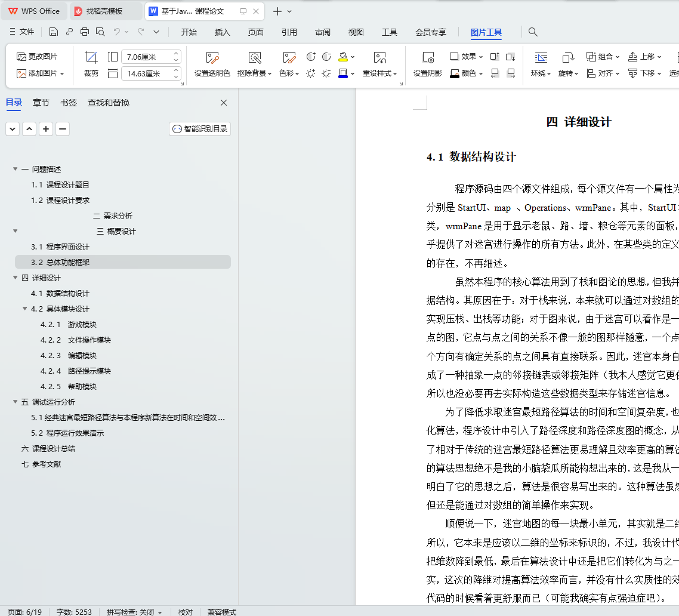Click the quick access link/share icon
679x616 pixels.
click(x=69, y=32)
